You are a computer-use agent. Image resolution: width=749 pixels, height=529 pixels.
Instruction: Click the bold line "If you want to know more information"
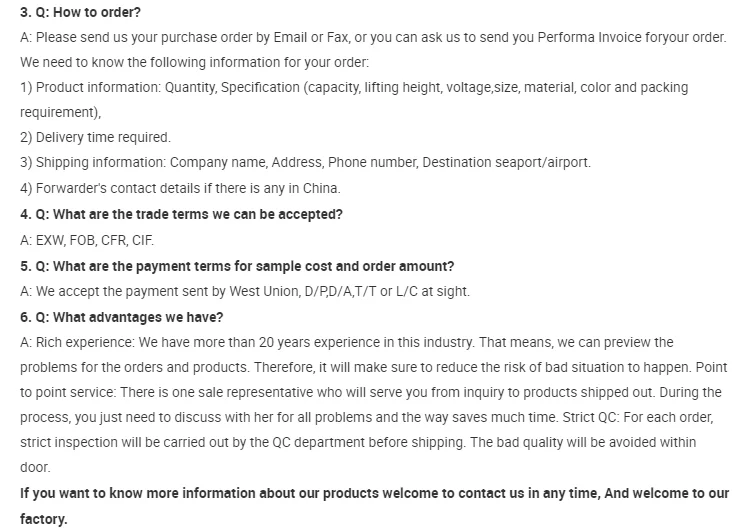tap(374, 493)
